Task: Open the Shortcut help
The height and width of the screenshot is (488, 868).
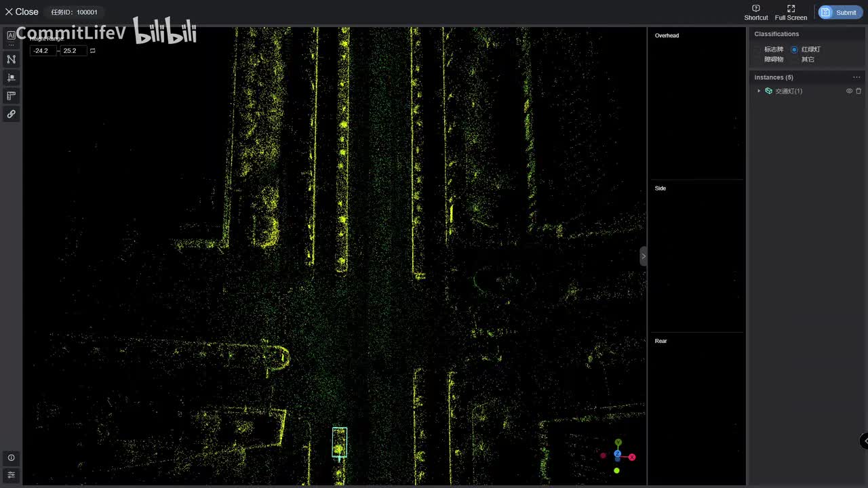Action: click(756, 12)
